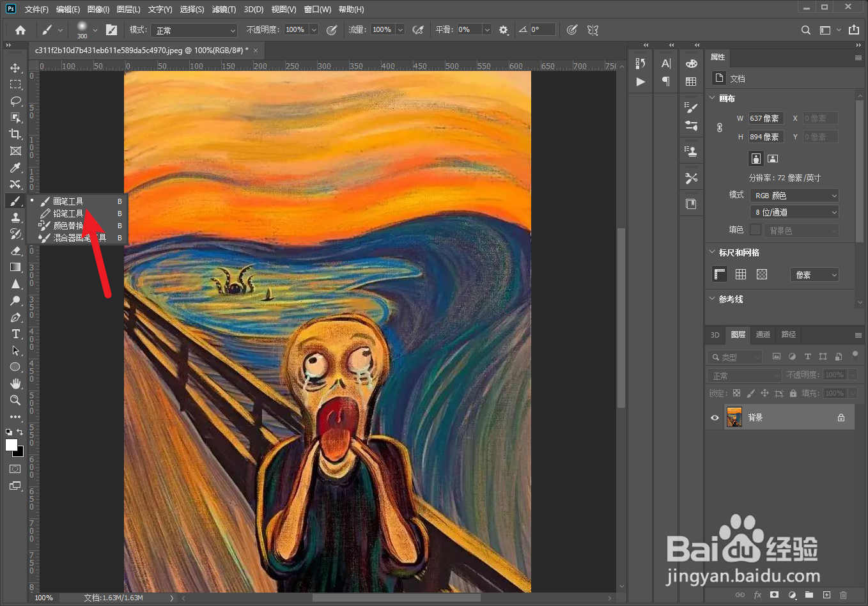Select the Move tool
Image resolution: width=868 pixels, height=606 pixels.
15,68
